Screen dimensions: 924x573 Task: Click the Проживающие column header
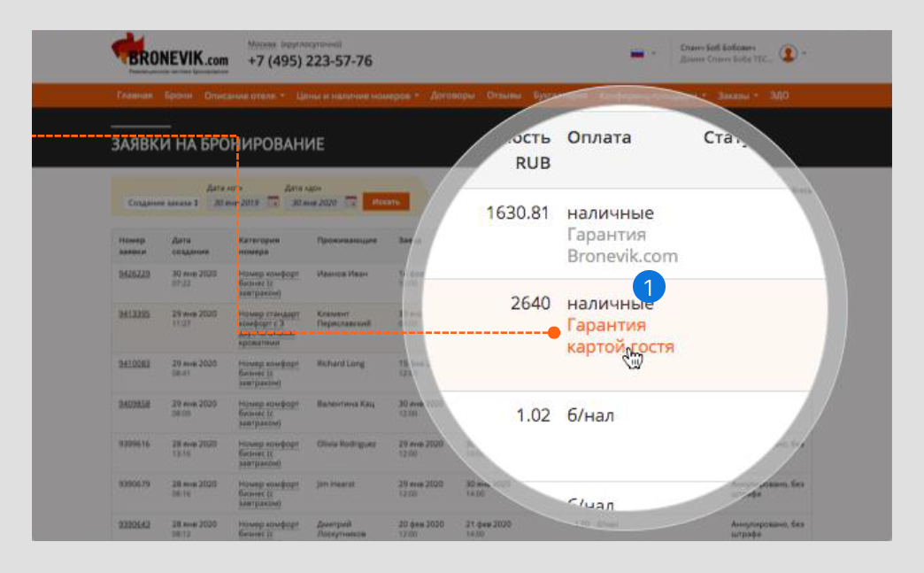click(x=347, y=241)
